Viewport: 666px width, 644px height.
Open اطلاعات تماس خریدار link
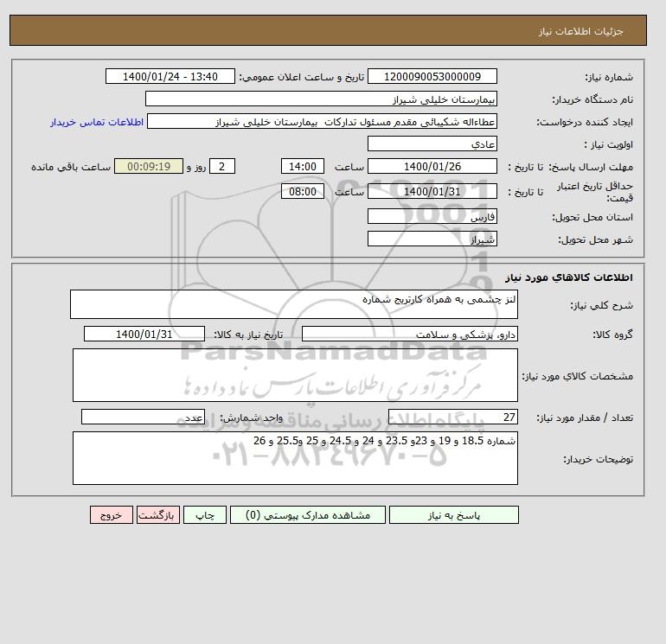97,122
